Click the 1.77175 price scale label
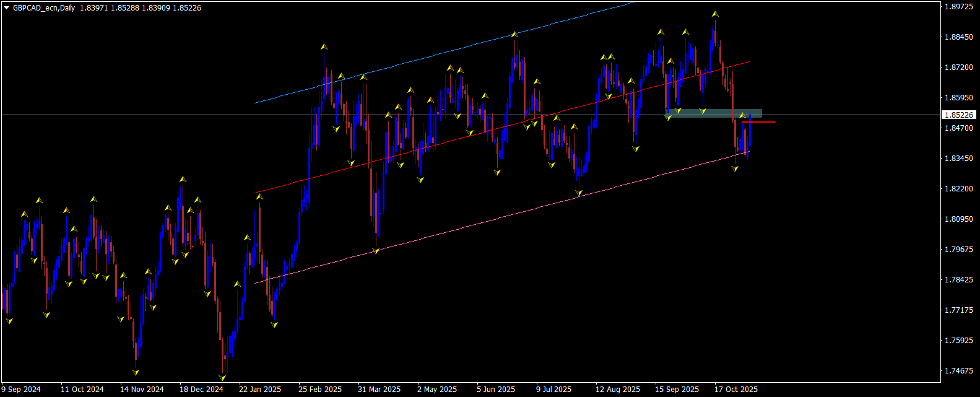Viewport: 980px width, 397px height. pyautogui.click(x=959, y=310)
